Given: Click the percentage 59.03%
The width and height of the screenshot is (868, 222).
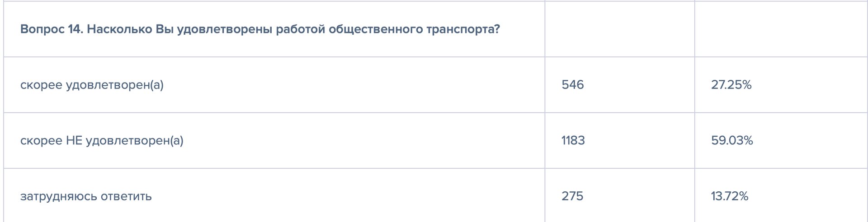Looking at the screenshot, I should click(x=732, y=141).
